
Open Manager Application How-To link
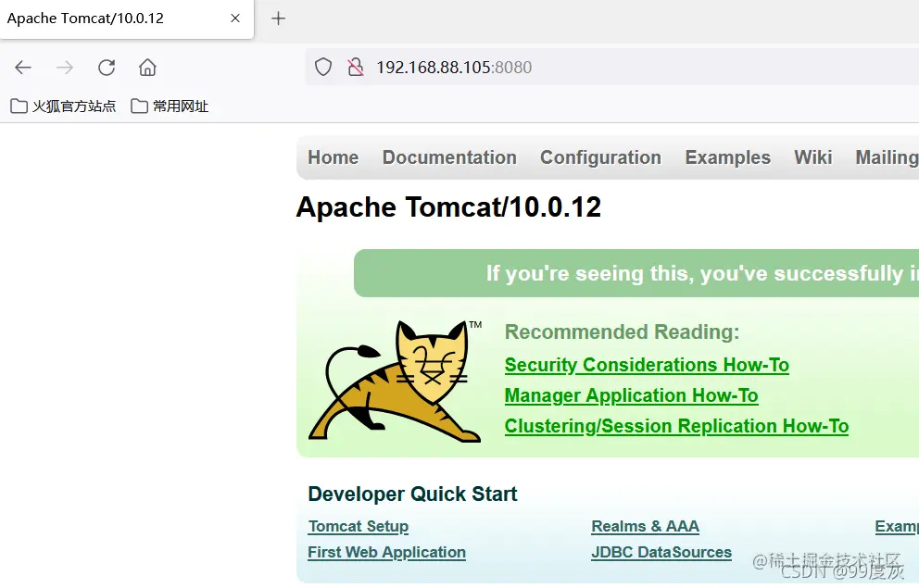pyautogui.click(x=631, y=395)
